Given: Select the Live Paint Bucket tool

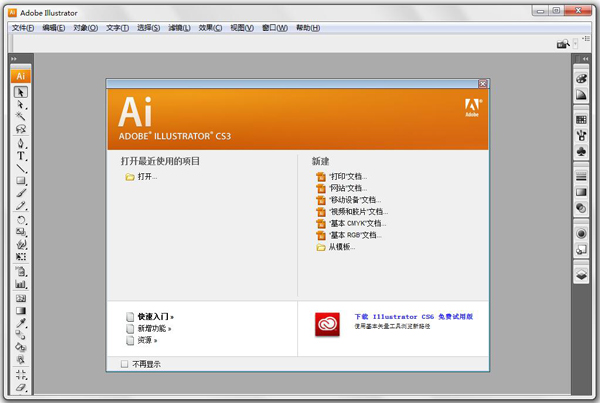Looking at the screenshot, I should point(21,348).
